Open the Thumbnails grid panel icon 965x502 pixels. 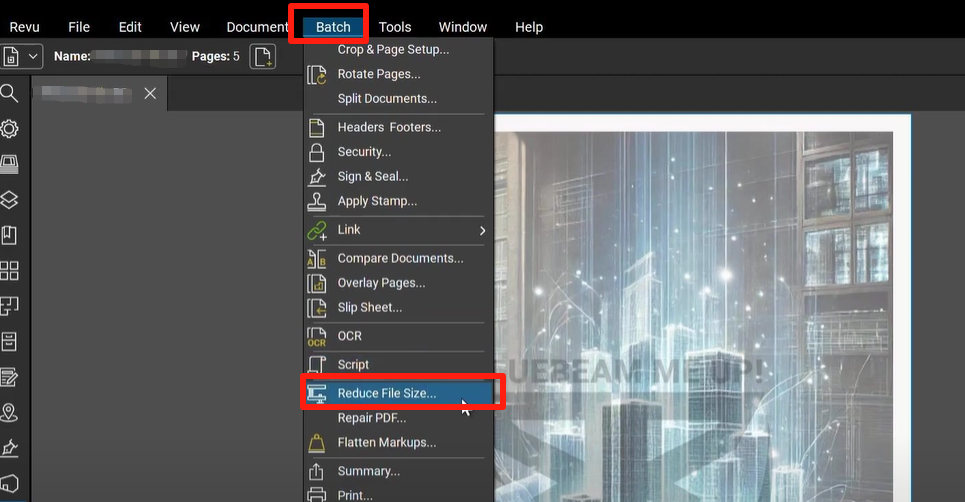pos(9,270)
